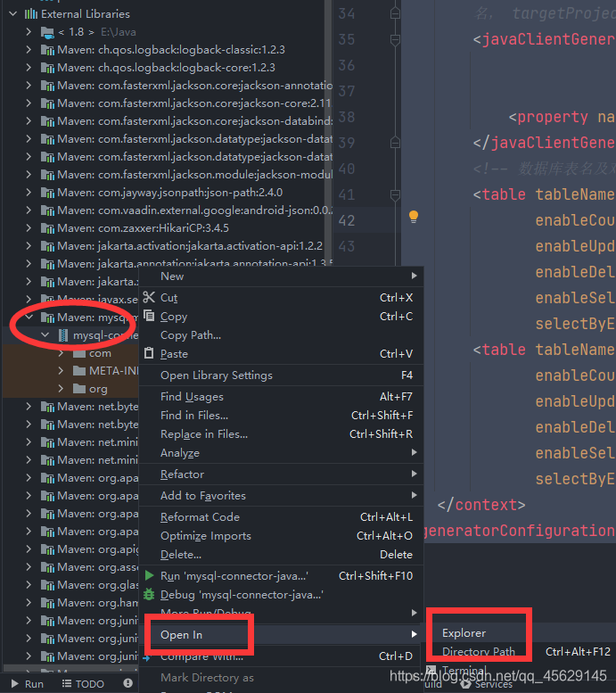Click the fold marker on line 39
The height and width of the screenshot is (693, 616).
[x=396, y=143]
